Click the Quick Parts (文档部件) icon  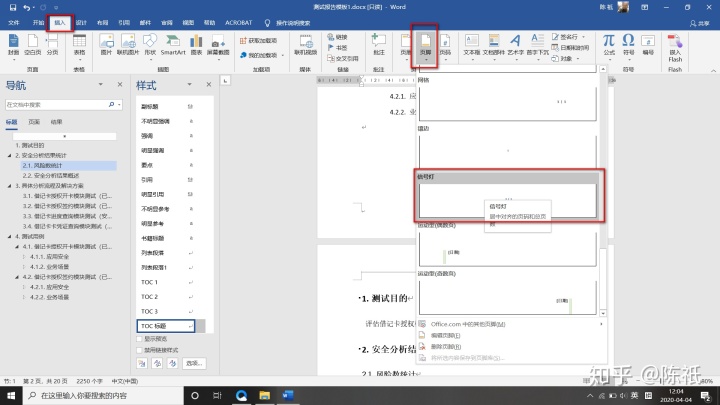click(x=494, y=40)
